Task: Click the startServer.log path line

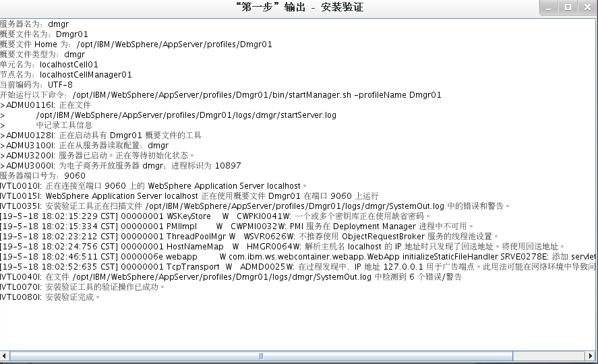Action: pos(168,115)
